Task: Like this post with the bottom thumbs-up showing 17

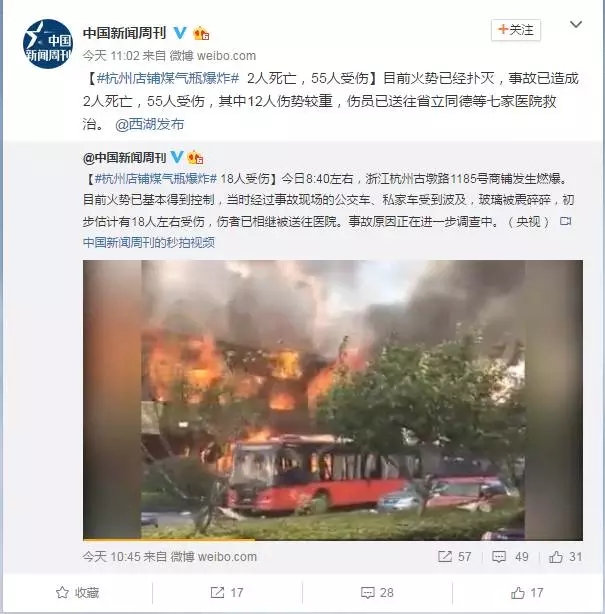Action: coord(527,592)
